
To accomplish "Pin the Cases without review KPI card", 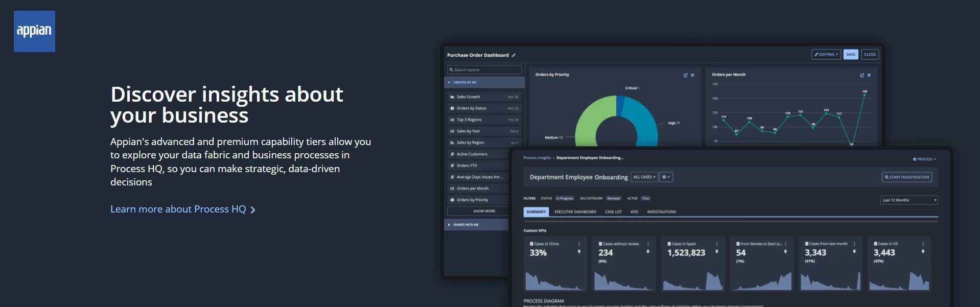I will pyautogui.click(x=648, y=252).
